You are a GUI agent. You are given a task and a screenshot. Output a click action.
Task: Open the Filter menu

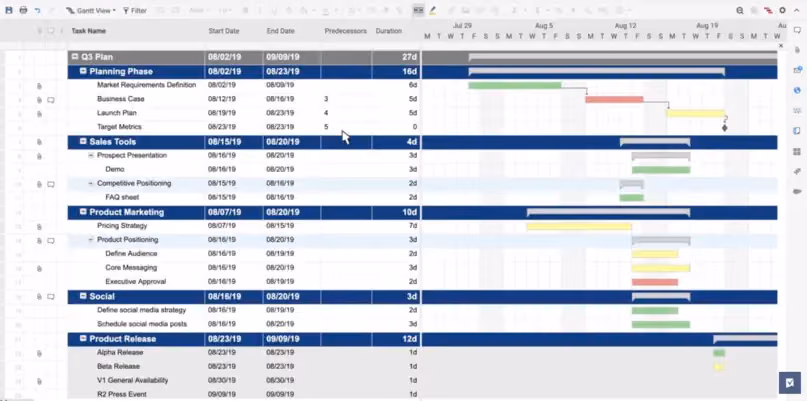coord(135,10)
